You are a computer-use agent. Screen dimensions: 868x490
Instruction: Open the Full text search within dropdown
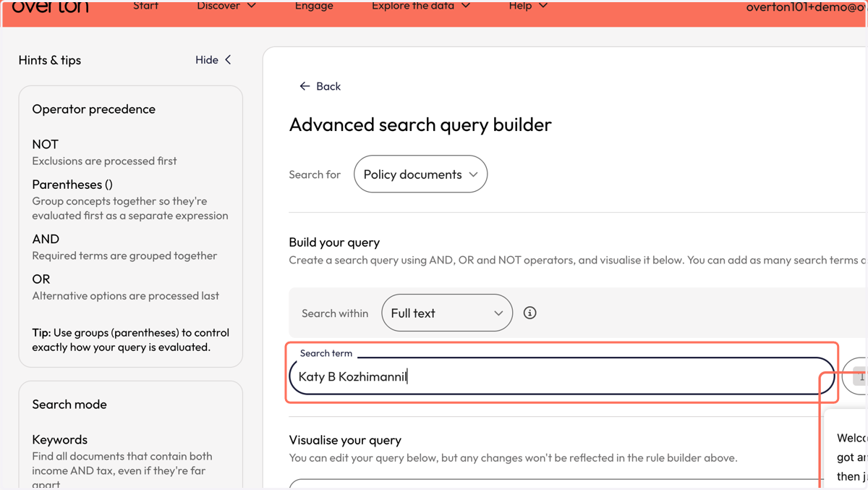447,313
